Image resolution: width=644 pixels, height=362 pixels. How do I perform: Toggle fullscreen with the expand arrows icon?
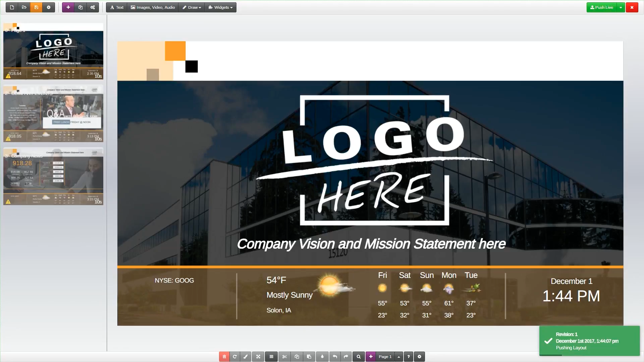coord(258,357)
